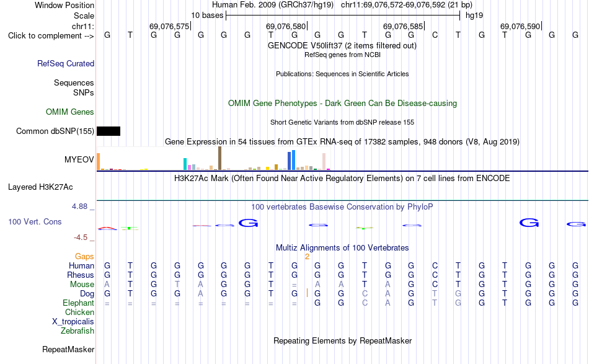Select the Elephant species row label
The height and width of the screenshot is (364, 589).
79,303
